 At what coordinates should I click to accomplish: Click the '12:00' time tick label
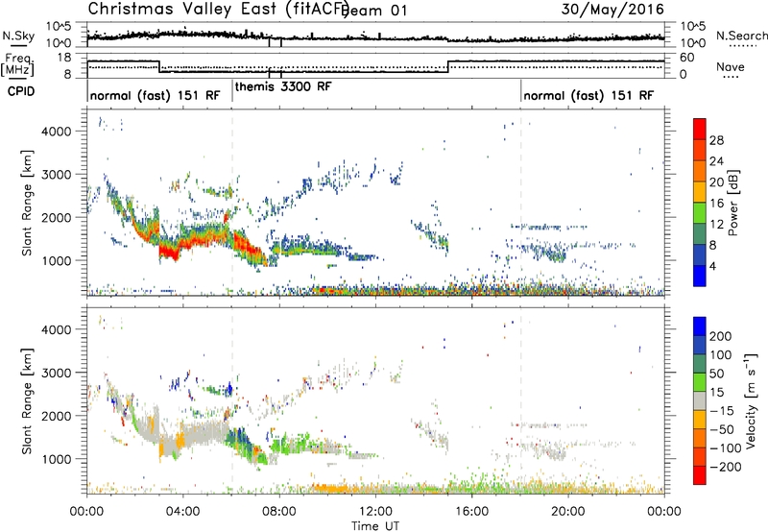(375, 512)
